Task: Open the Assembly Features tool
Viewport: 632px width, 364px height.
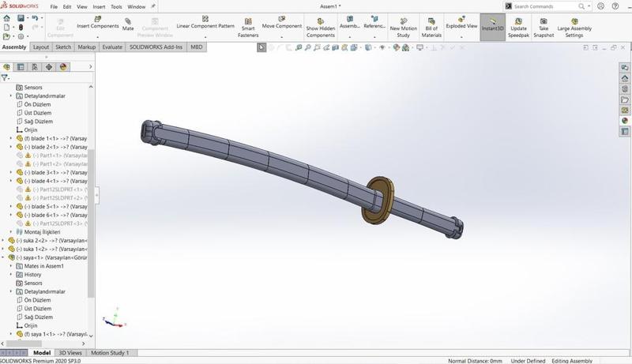Action: point(349,23)
